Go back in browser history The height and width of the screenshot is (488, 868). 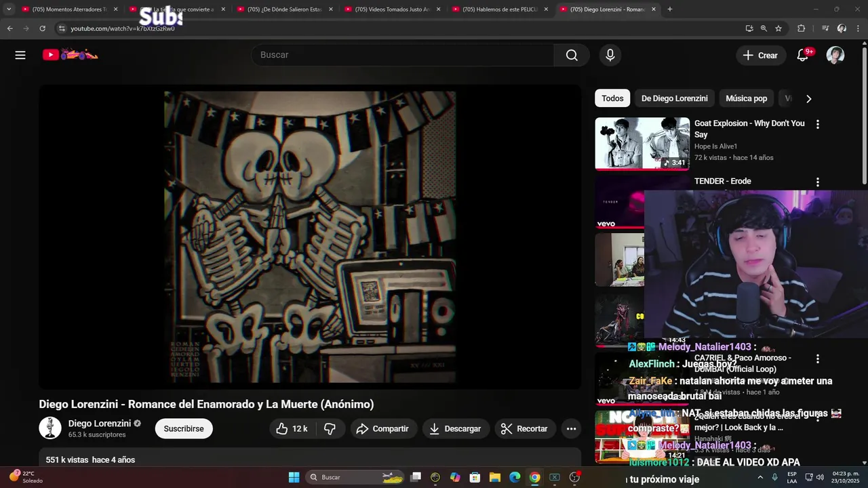tap(9, 28)
